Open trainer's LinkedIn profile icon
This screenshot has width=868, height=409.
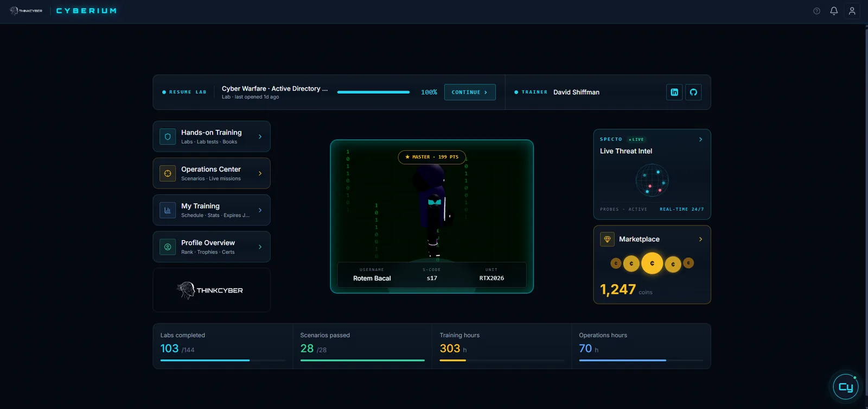[x=674, y=92]
